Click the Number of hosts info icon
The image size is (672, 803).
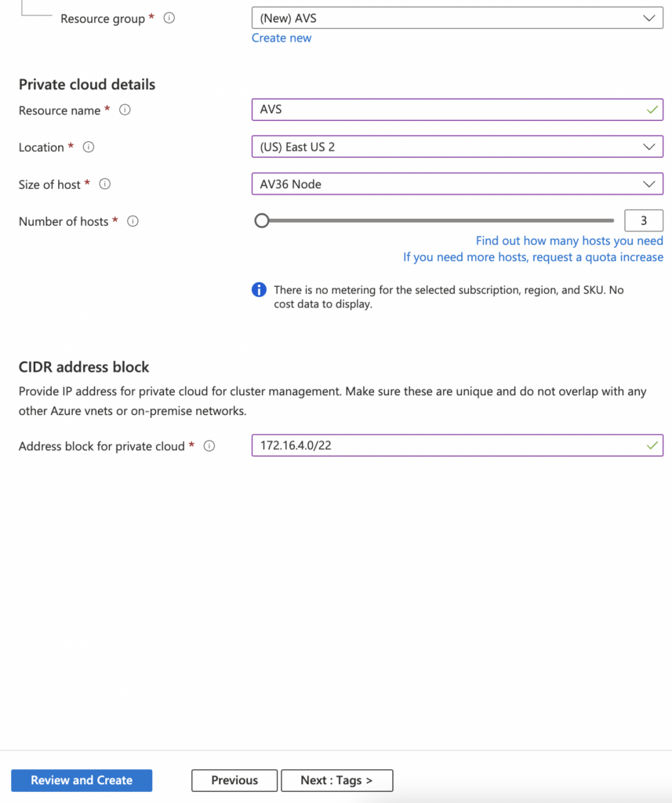133,221
